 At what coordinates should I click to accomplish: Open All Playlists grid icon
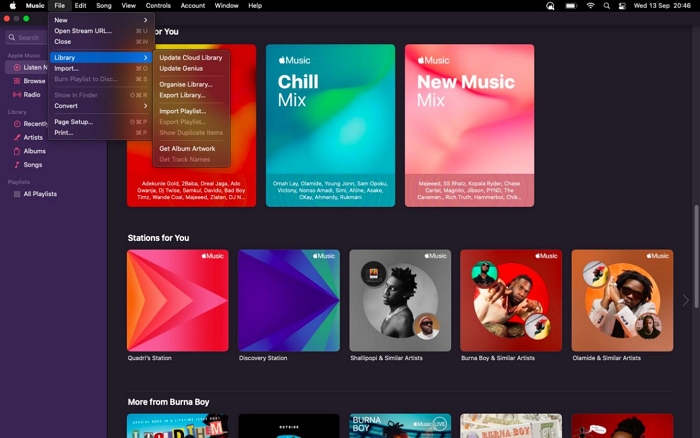[x=17, y=194]
